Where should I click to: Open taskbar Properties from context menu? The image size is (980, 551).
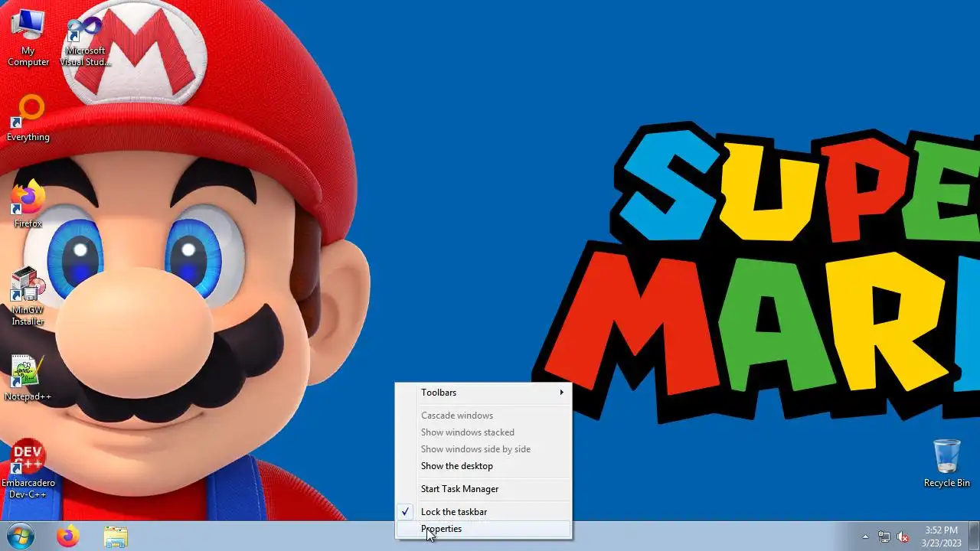coord(483,529)
